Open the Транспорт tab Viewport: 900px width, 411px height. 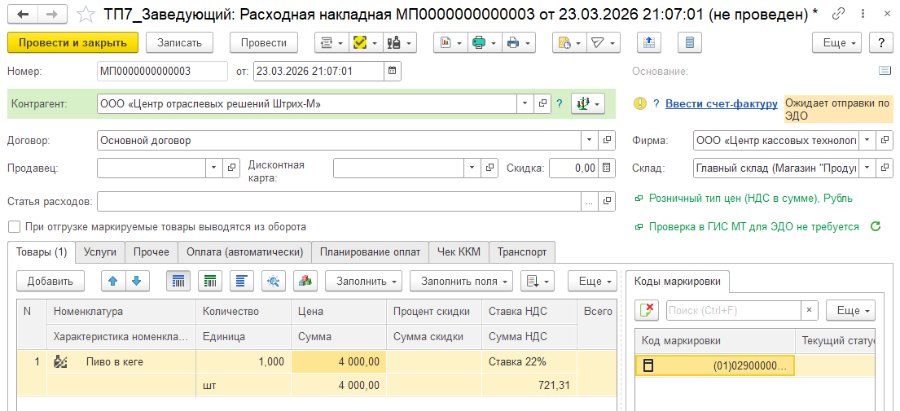[522, 252]
